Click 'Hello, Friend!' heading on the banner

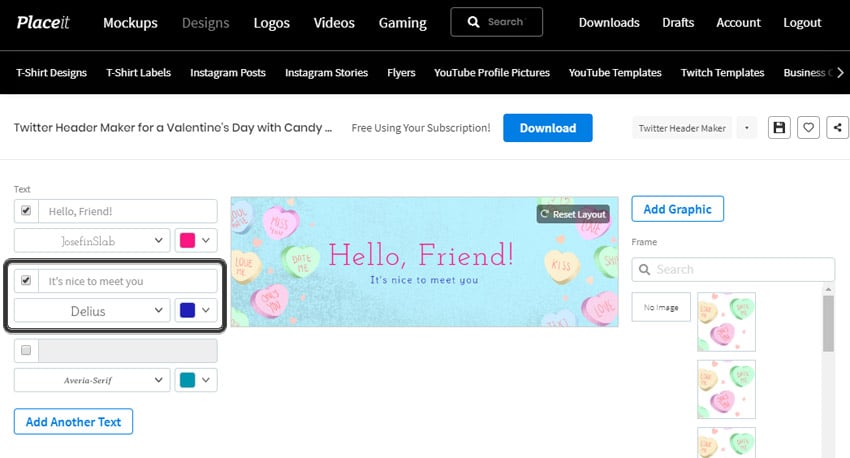click(421, 255)
